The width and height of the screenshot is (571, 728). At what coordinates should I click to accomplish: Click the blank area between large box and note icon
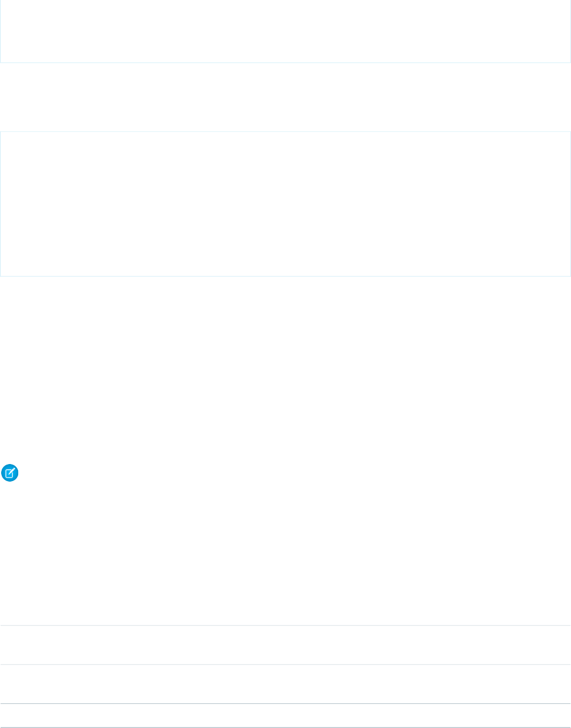tap(285, 370)
